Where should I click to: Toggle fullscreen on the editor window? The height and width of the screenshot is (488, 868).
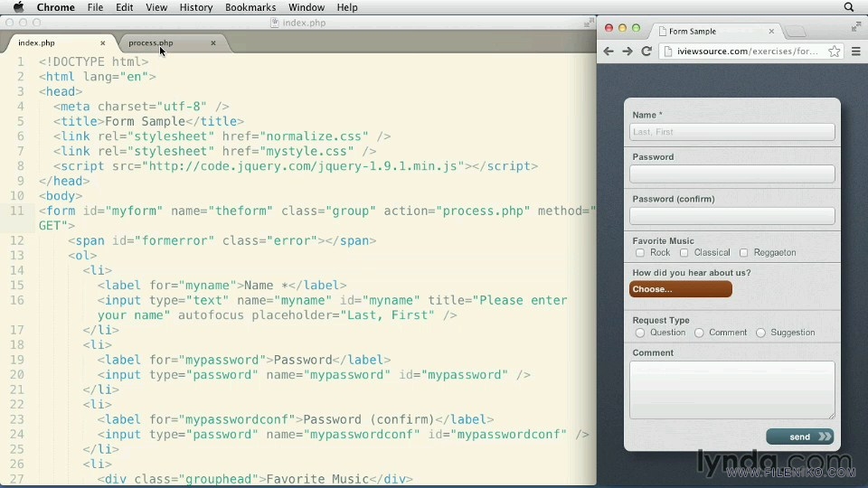(x=589, y=23)
